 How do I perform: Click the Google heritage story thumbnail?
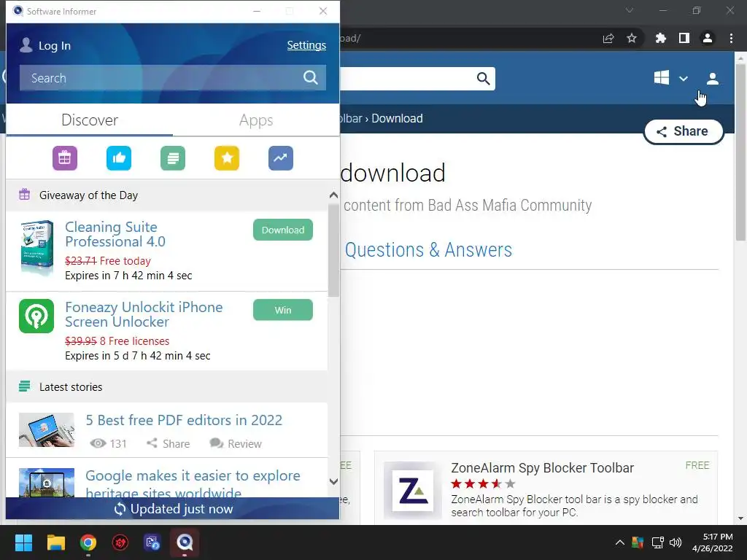coord(47,483)
